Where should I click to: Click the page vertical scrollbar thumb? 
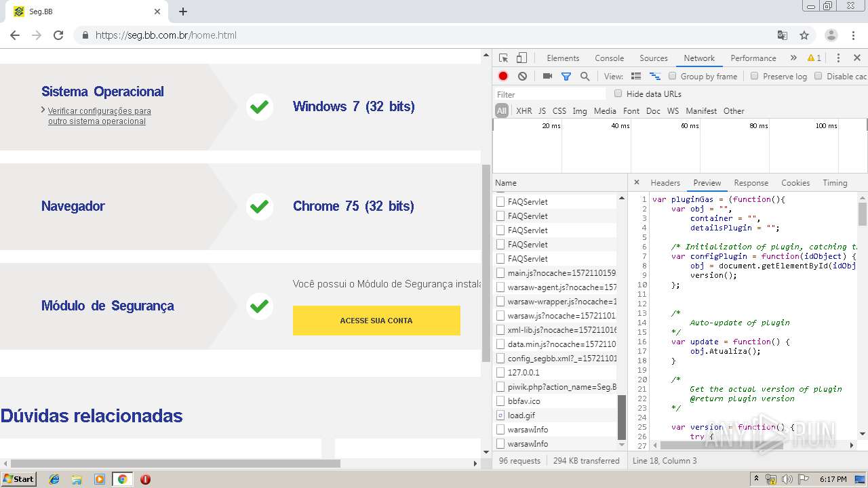point(486,263)
